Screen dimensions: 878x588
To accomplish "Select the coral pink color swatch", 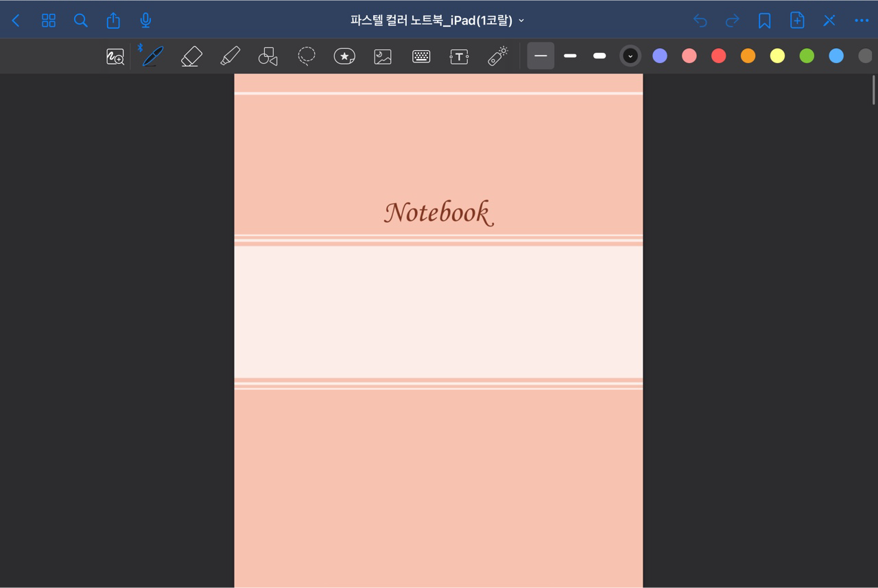I will (689, 56).
